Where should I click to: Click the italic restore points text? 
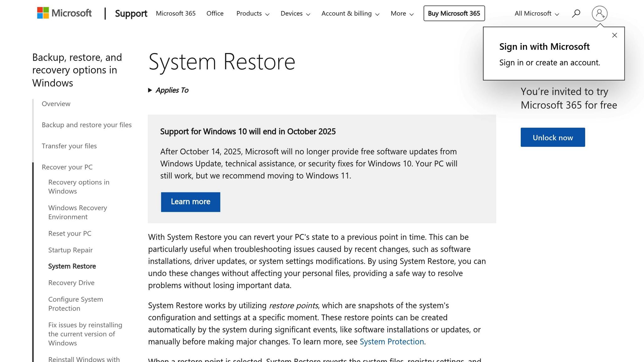click(x=293, y=305)
